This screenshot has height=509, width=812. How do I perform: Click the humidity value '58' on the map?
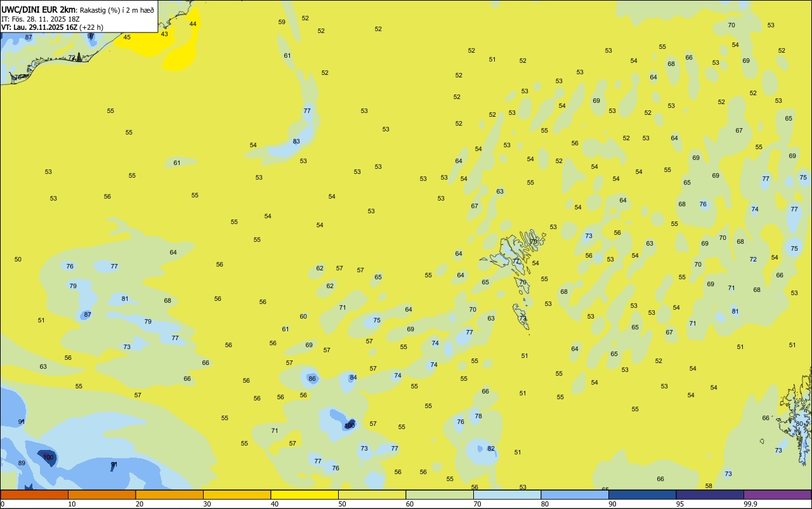(709, 486)
